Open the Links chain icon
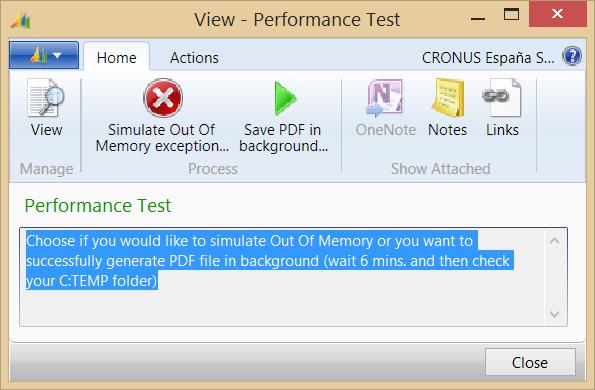 tap(502, 98)
